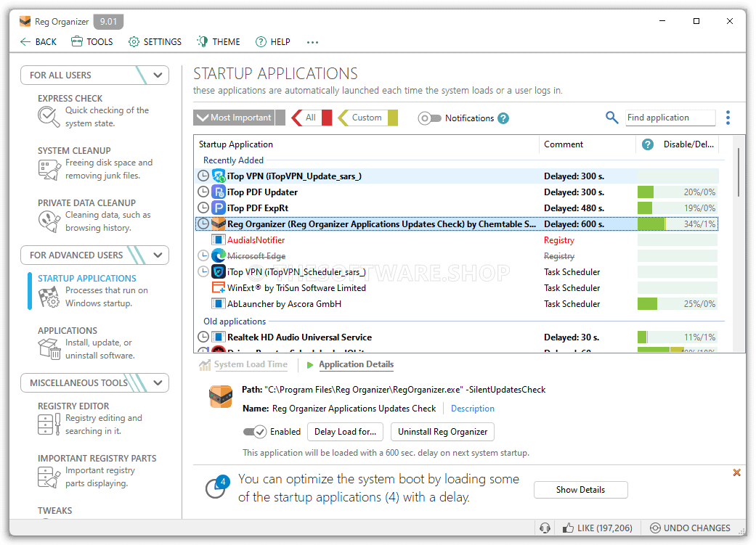
Task: Sort by the Startup Application column header
Action: coord(367,144)
